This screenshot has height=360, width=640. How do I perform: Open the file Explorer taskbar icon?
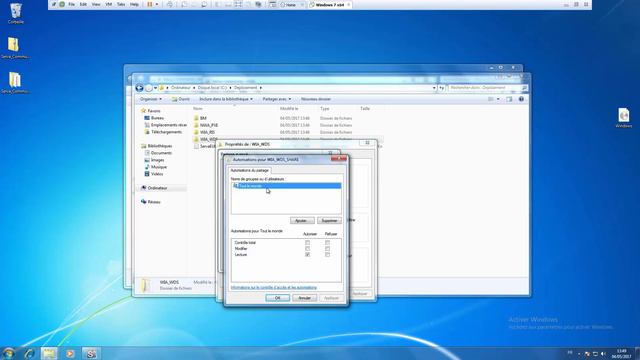(49, 353)
